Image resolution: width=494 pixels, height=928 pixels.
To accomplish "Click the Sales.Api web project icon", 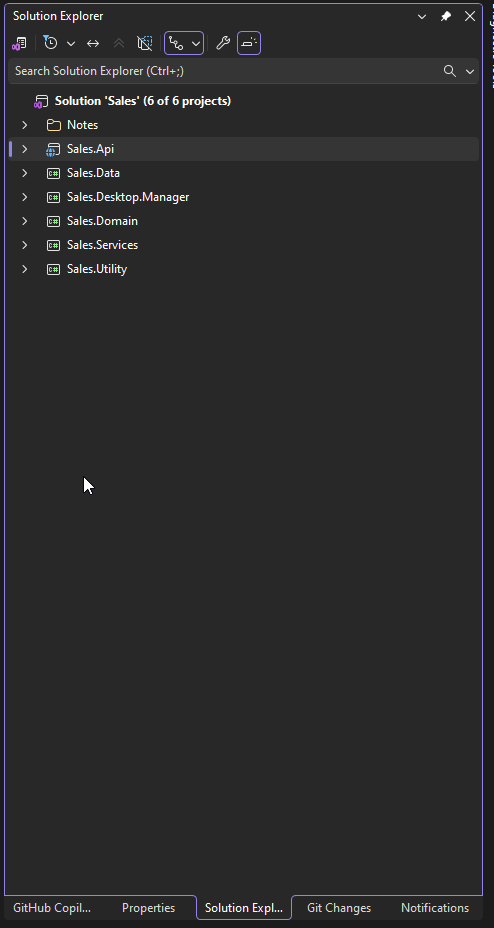I will [x=53, y=149].
